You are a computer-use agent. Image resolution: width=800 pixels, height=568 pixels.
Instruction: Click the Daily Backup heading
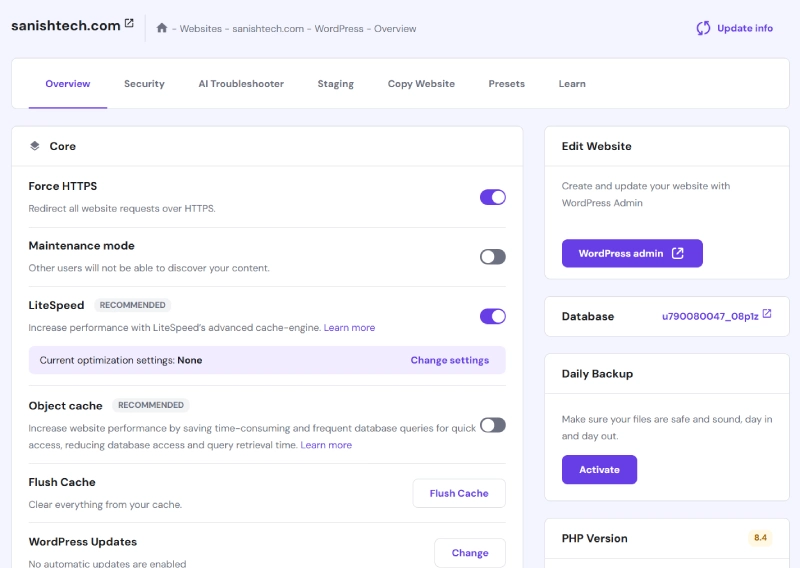[597, 374]
